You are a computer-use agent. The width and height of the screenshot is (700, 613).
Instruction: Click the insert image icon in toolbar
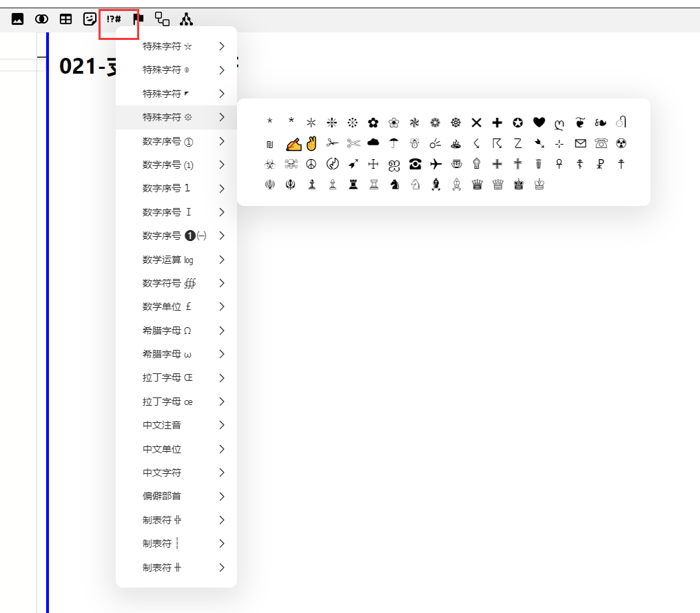pos(18,19)
